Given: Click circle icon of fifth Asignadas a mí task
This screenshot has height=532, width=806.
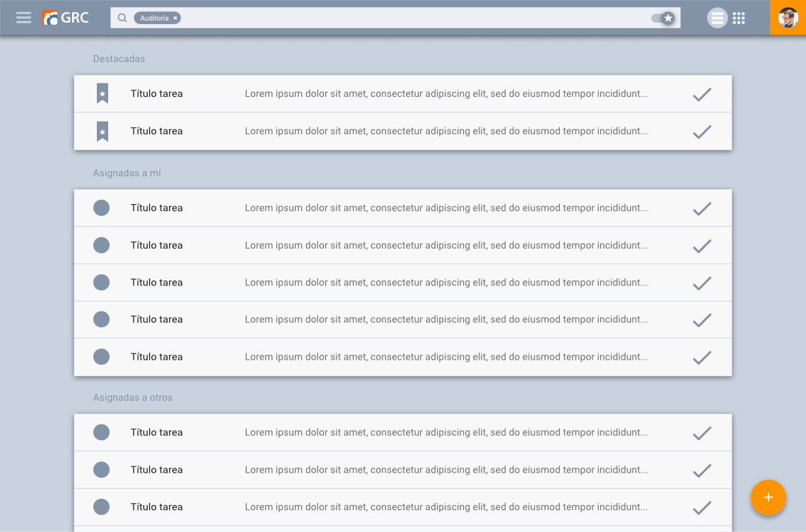Looking at the screenshot, I should (101, 356).
